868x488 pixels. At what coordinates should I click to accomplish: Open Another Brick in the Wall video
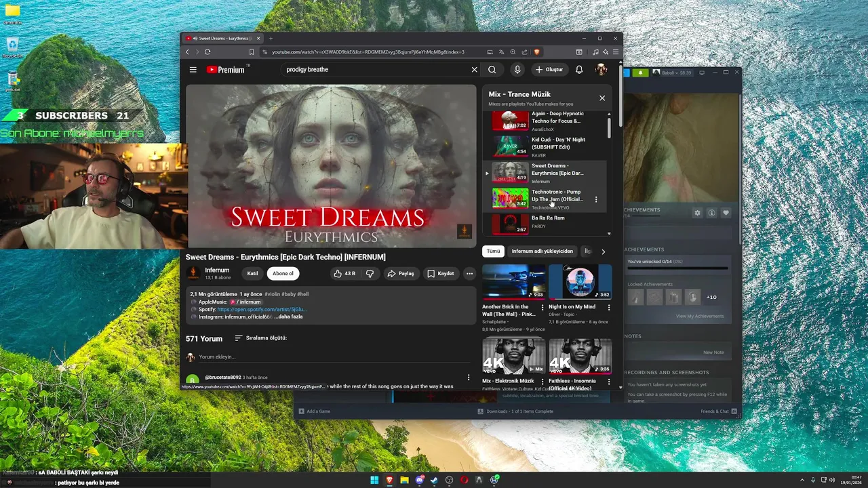pos(513,282)
